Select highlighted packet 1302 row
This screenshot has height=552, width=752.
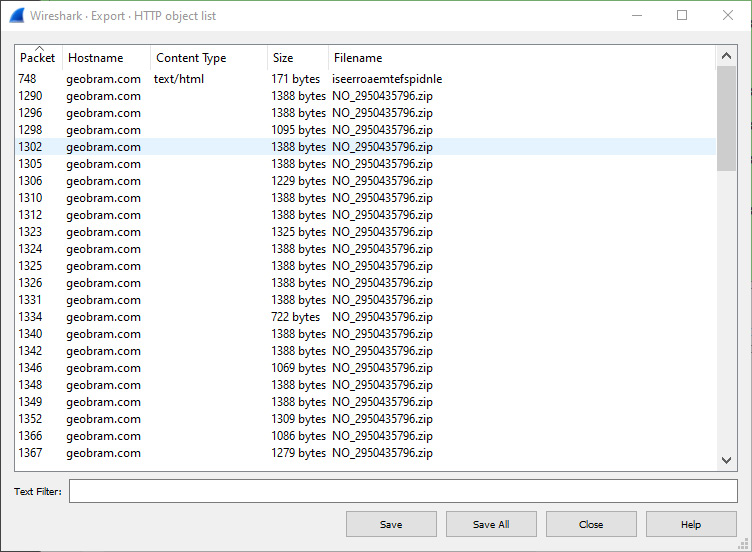point(365,147)
